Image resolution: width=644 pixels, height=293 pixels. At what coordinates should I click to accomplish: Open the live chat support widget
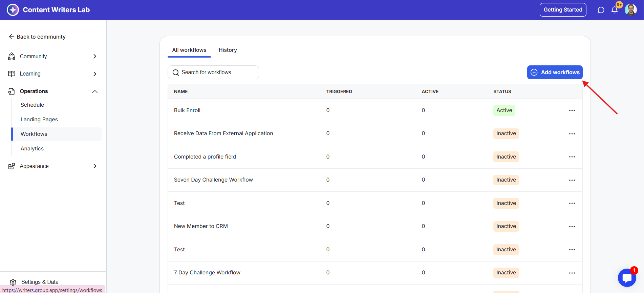[627, 278]
